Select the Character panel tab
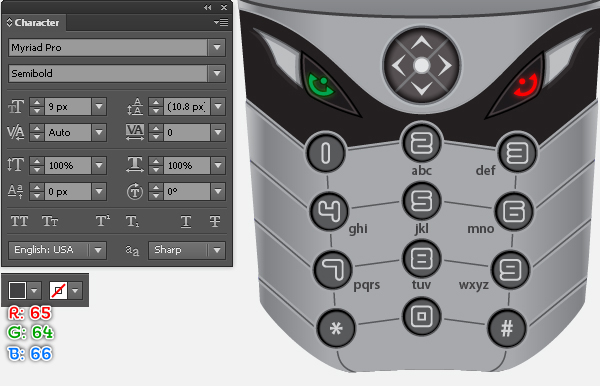600x386 pixels. [33, 23]
